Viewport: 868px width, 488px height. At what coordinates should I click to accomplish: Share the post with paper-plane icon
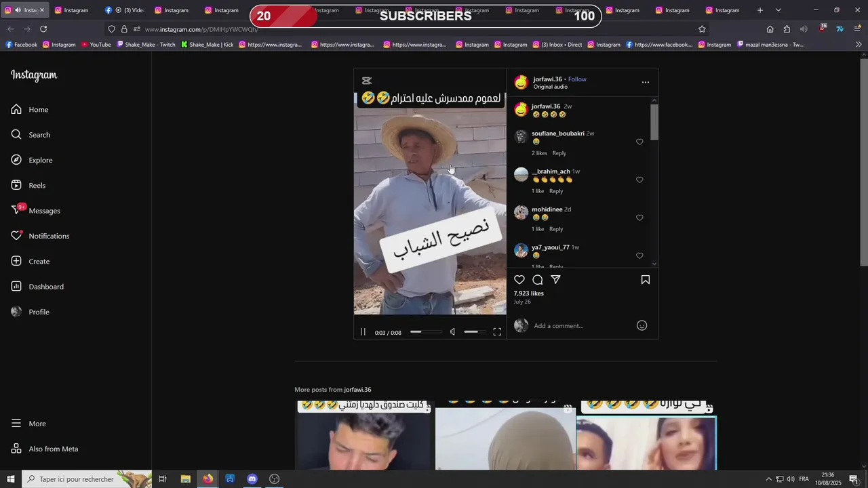[555, 280]
